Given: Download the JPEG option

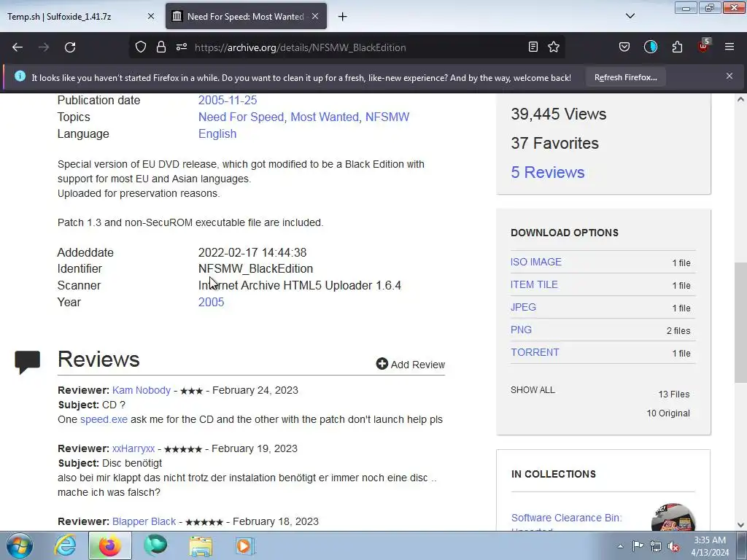Looking at the screenshot, I should pyautogui.click(x=523, y=307).
